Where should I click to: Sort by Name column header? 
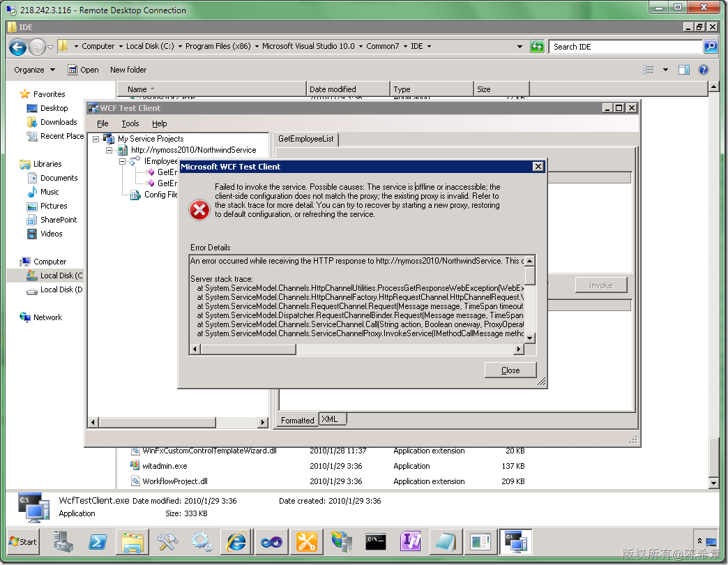pos(211,89)
